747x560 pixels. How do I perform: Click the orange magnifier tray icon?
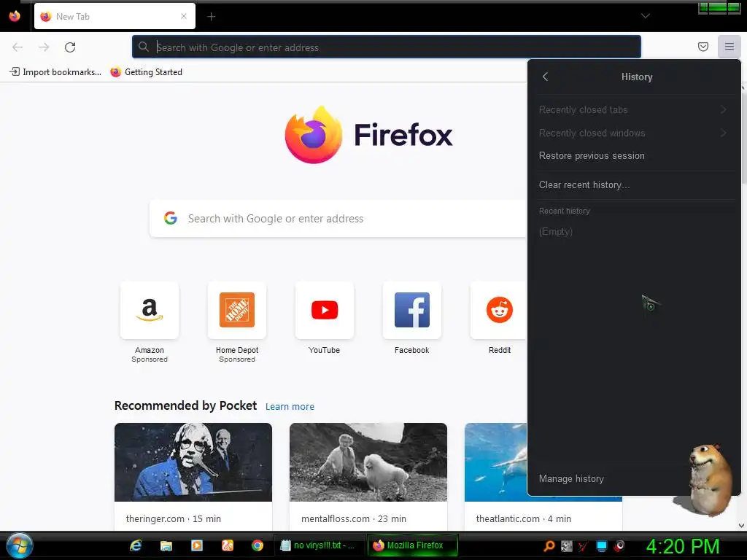pyautogui.click(x=549, y=545)
